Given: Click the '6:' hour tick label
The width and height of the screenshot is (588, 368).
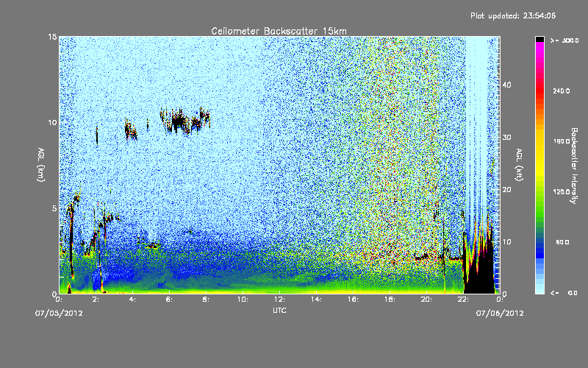Looking at the screenshot, I should point(170,300).
